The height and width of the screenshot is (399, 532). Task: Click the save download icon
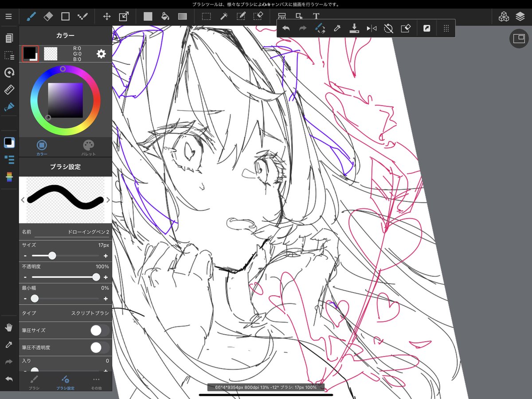click(354, 28)
